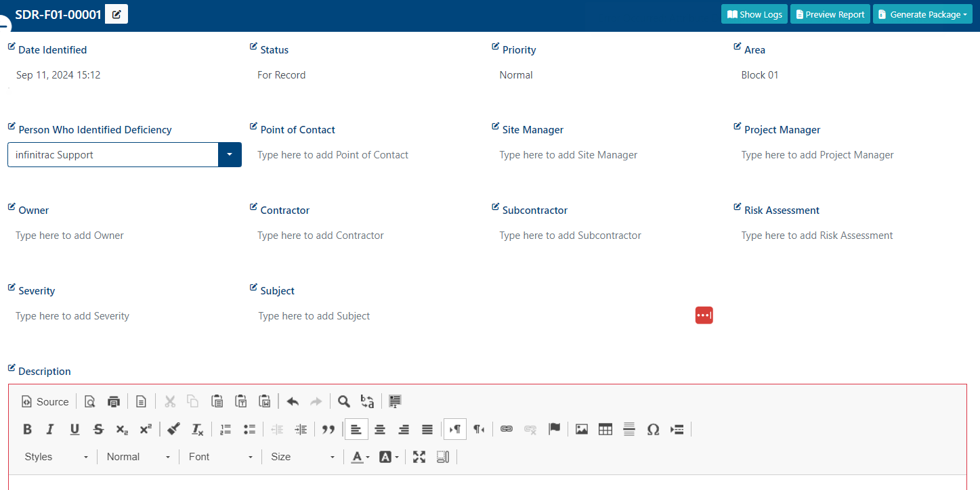The height and width of the screenshot is (490, 980).
Task: Toggle Underline formatting
Action: click(74, 429)
